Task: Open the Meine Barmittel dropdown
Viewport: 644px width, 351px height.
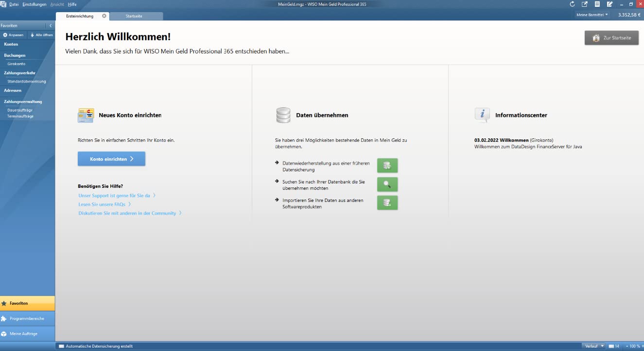Action: (x=592, y=15)
